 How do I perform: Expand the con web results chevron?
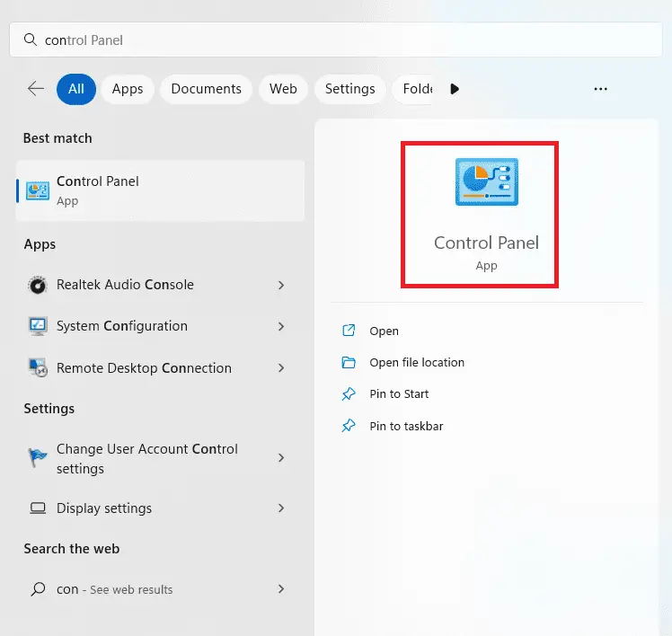coord(281,589)
